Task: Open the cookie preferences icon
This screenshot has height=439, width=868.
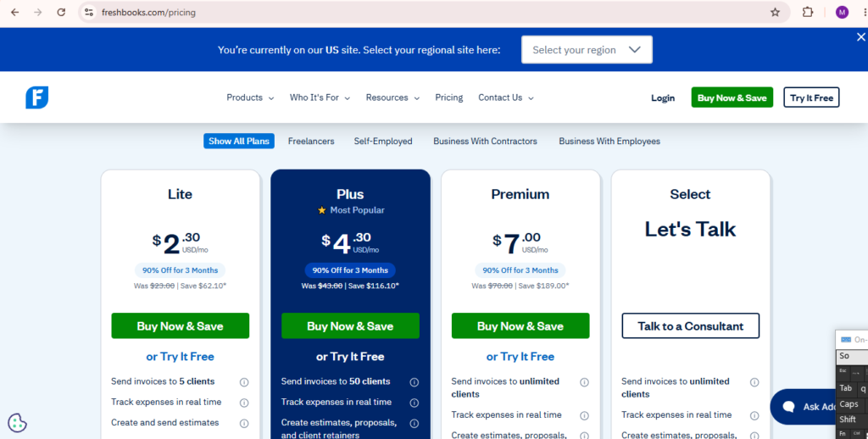Action: 17,423
